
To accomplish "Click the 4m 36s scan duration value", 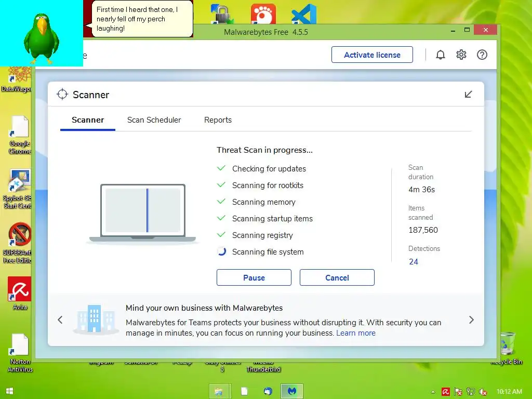I will pyautogui.click(x=421, y=189).
